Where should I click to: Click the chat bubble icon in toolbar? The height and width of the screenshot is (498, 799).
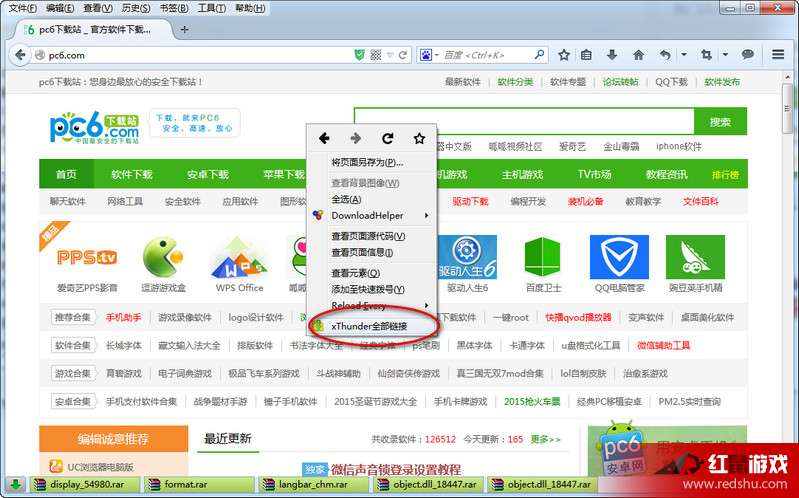pyautogui.click(x=748, y=55)
